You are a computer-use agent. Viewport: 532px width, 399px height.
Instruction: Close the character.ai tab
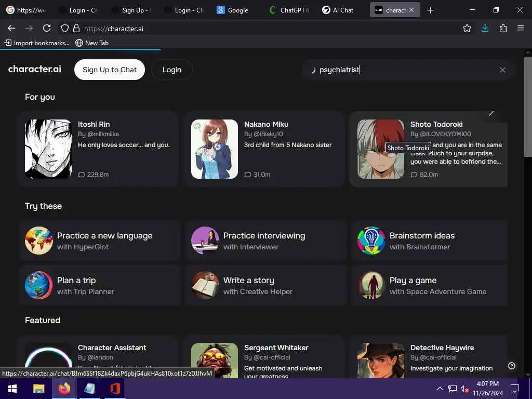(411, 10)
